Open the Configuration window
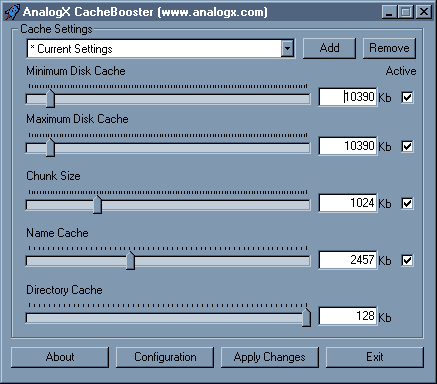 tap(165, 357)
